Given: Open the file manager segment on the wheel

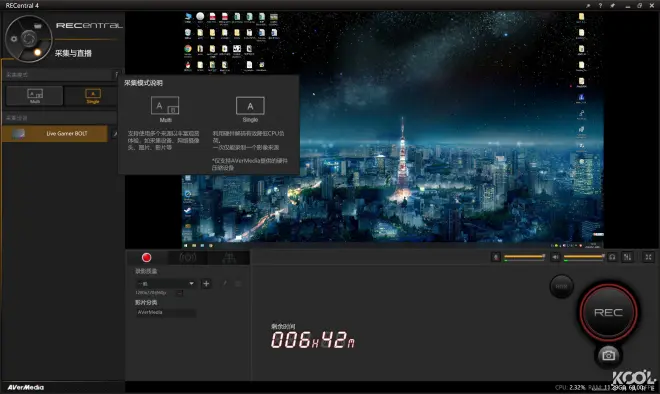Looking at the screenshot, I should coord(37,26).
